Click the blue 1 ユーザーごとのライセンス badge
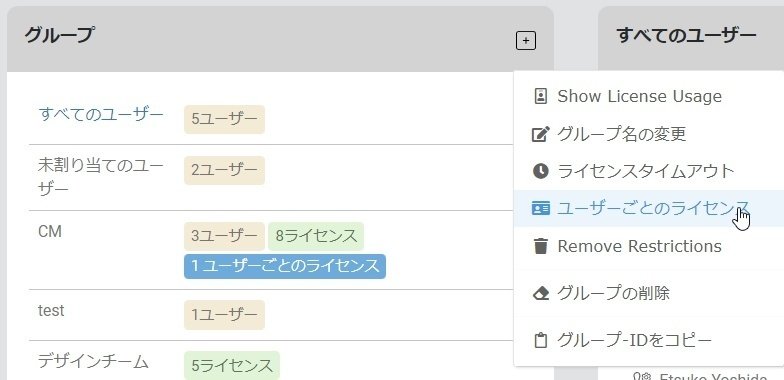Viewport: 784px width, 380px height. [285, 266]
